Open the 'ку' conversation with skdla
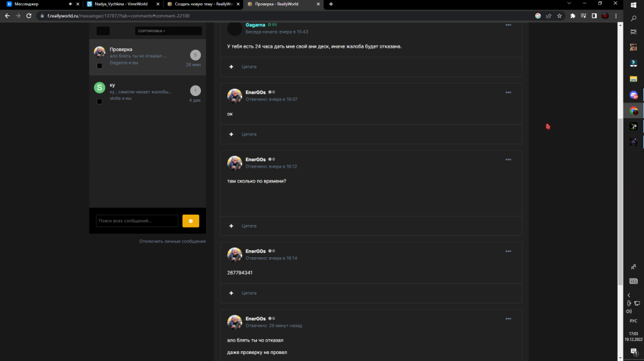Screen dimensions: 644x361 coord(147,93)
